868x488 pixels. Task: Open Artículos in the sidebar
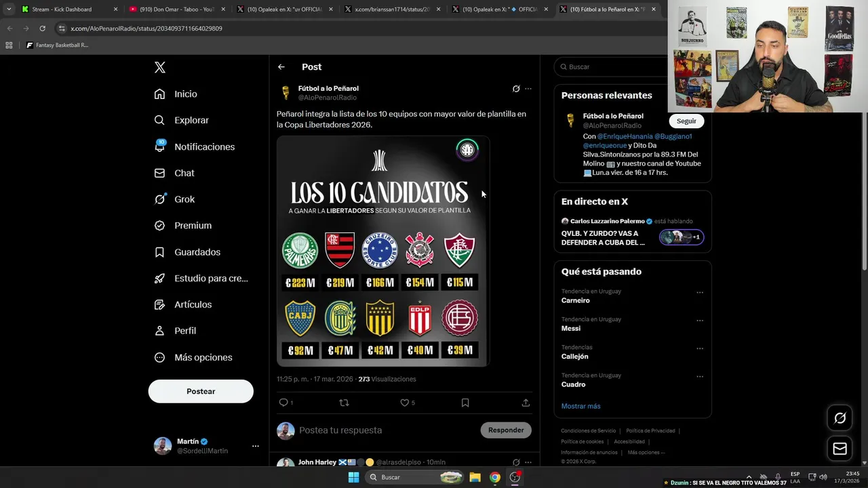click(x=182, y=304)
